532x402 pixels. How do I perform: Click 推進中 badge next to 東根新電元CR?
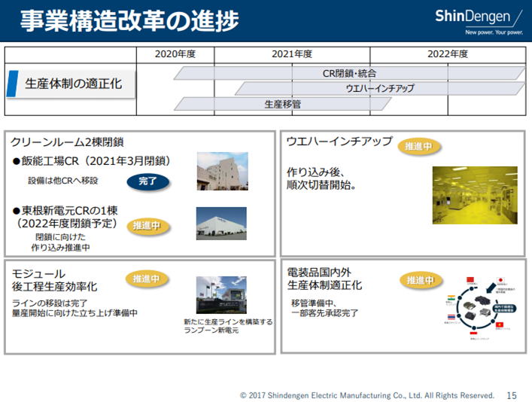point(147,226)
